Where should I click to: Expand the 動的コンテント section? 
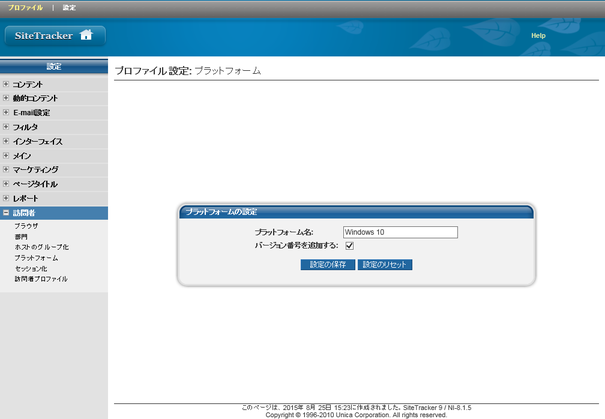point(6,98)
